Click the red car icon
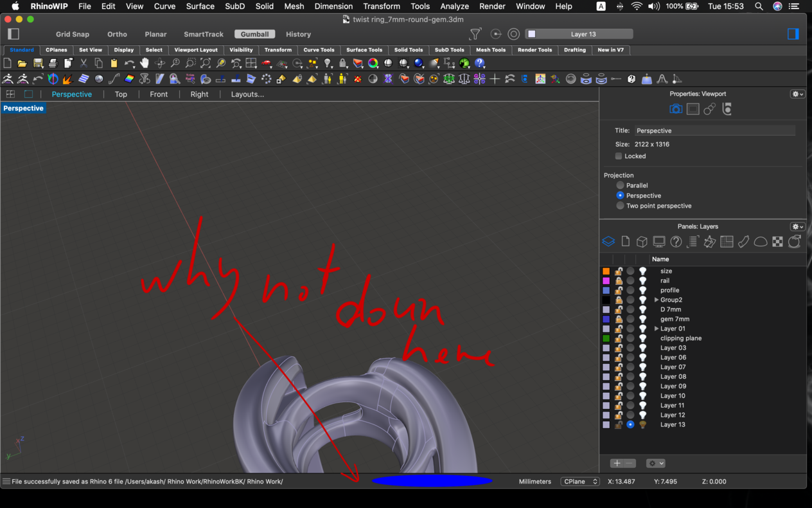The width and height of the screenshot is (812, 508). (267, 63)
